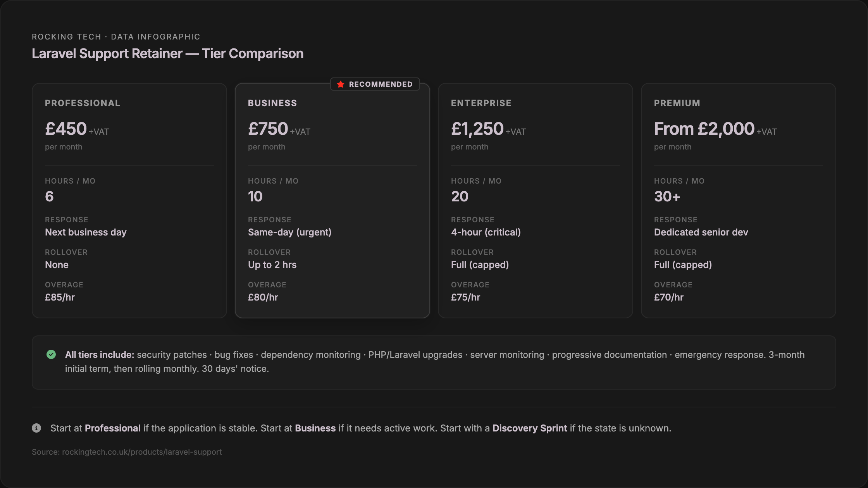Click bold 'Discovery Sprint' in the footer note
This screenshot has width=868, height=488.
[530, 428]
